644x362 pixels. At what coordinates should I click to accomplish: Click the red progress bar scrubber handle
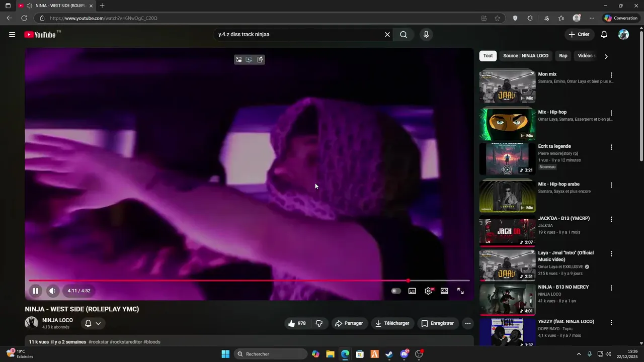(408, 281)
